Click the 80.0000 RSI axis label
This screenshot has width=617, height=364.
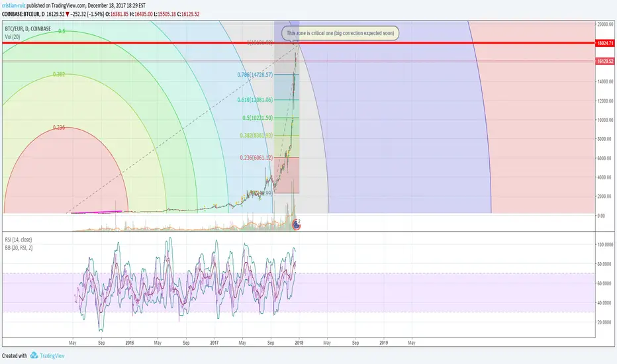pos(606,264)
